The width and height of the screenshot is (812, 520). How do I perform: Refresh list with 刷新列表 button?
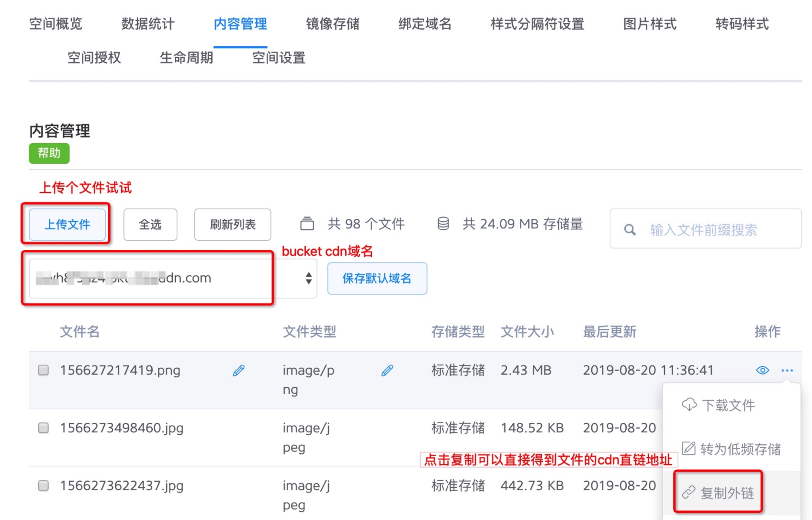click(x=233, y=225)
